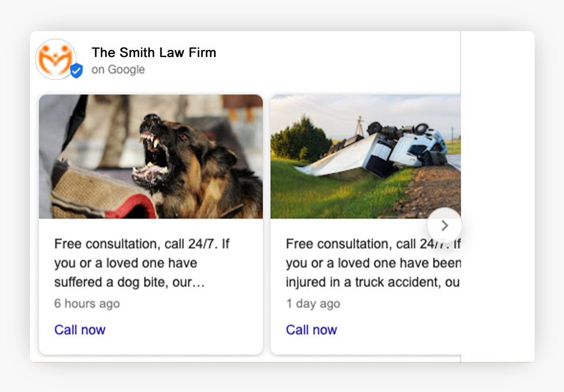Click The Smith Law Firm logo
Screen dimensions: 564x392
(55, 58)
